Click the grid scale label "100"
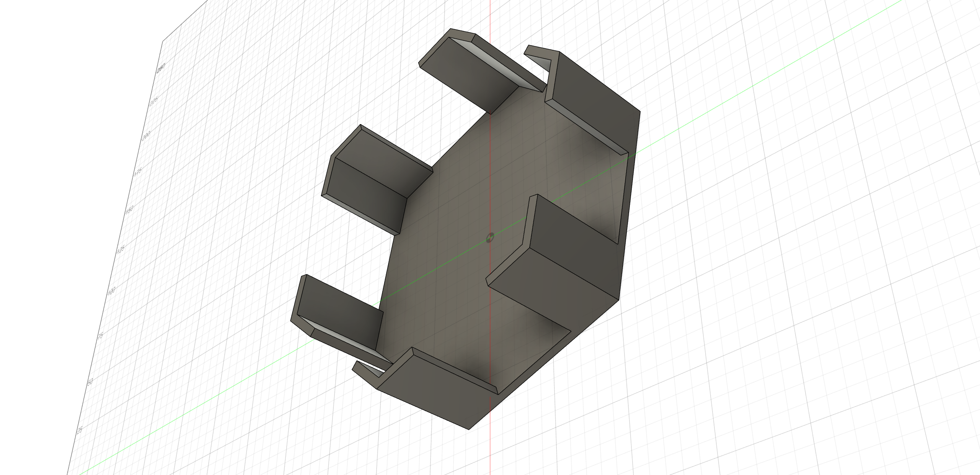980x475 pixels. point(111,292)
